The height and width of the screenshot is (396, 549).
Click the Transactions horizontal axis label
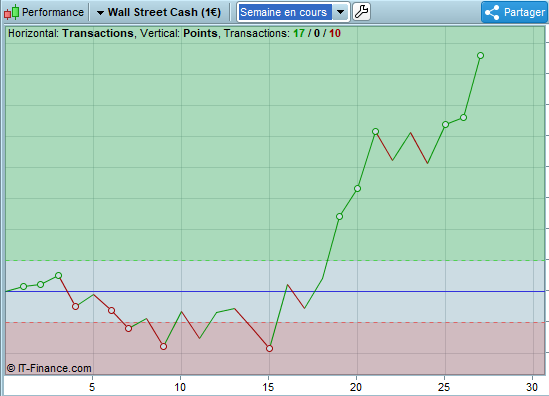coord(98,33)
